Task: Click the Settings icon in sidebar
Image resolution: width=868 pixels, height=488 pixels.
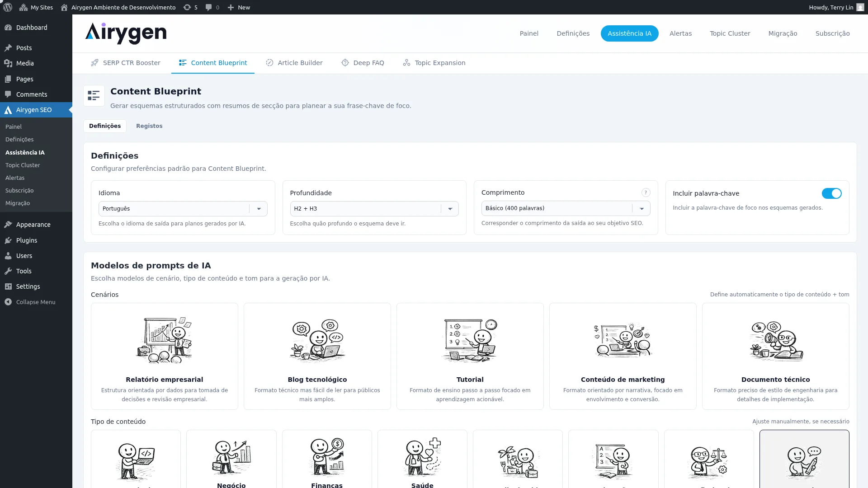Action: click(8, 286)
